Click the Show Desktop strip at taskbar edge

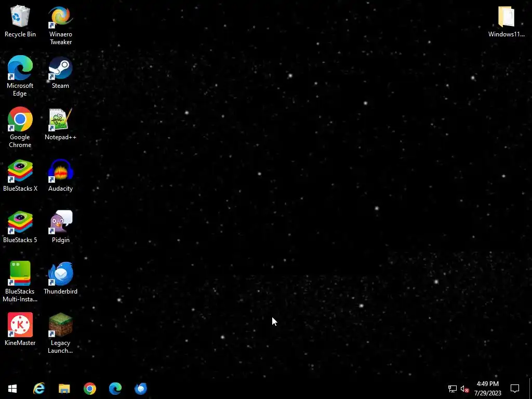tap(530, 389)
